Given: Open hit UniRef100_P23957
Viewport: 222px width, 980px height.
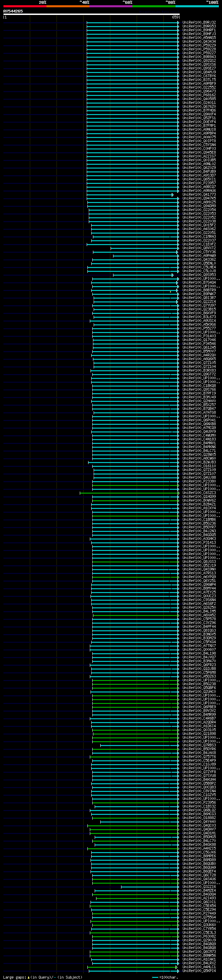Looking at the screenshot, I should click(x=199, y=183).
